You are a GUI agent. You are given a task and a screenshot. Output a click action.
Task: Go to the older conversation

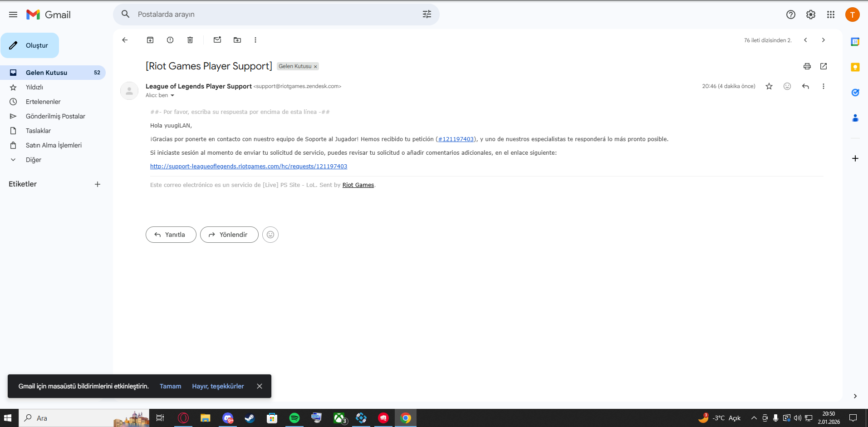pyautogui.click(x=824, y=40)
